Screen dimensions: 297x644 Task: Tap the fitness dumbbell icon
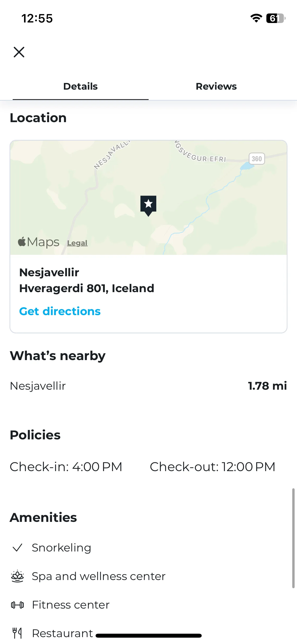(x=17, y=605)
